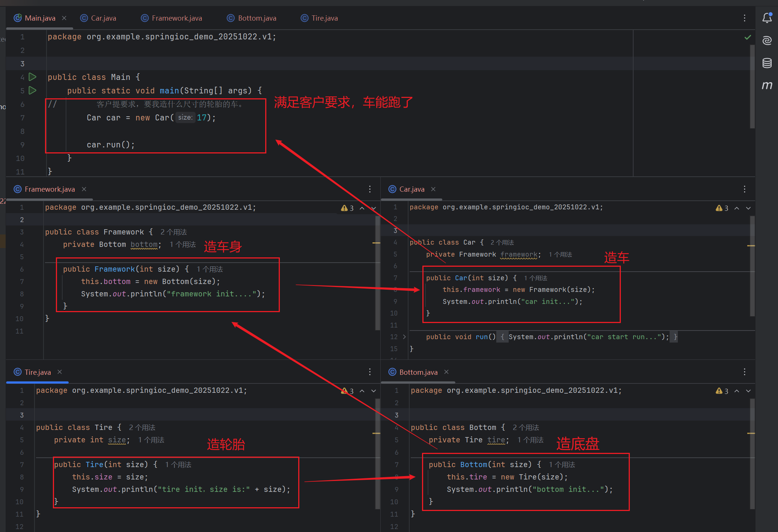Open Car.java pane options menu

pyautogui.click(x=744, y=189)
